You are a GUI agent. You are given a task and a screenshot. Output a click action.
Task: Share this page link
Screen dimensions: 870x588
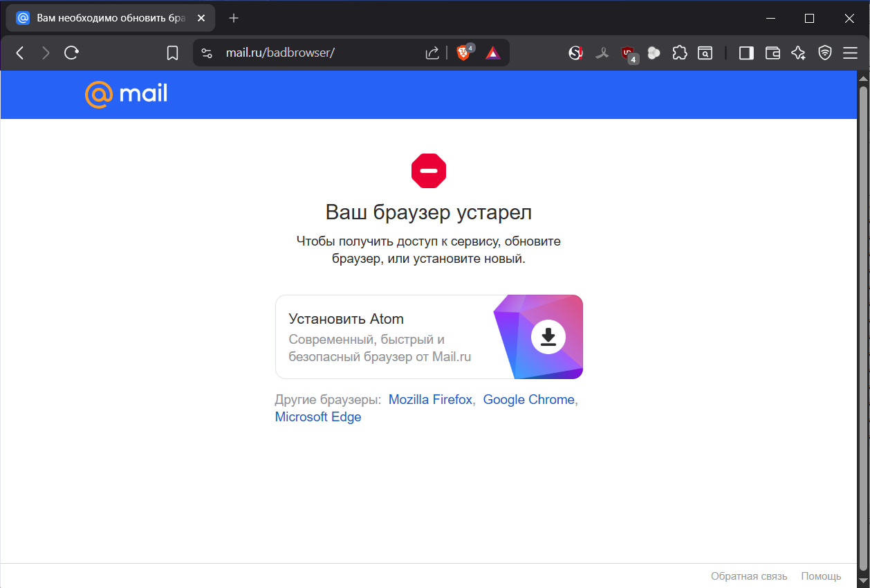pyautogui.click(x=432, y=53)
